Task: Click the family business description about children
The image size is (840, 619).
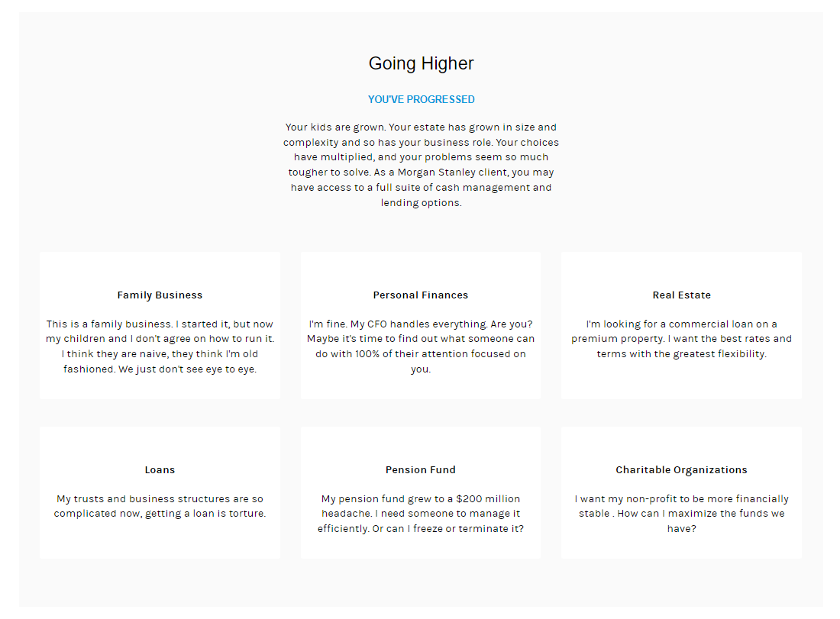Action: coord(160,339)
